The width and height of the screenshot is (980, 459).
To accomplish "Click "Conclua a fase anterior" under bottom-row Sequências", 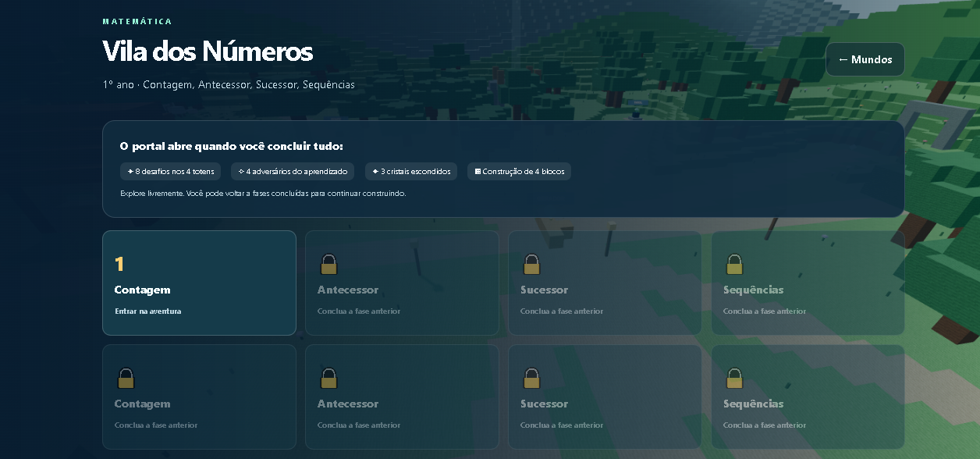I will (765, 425).
